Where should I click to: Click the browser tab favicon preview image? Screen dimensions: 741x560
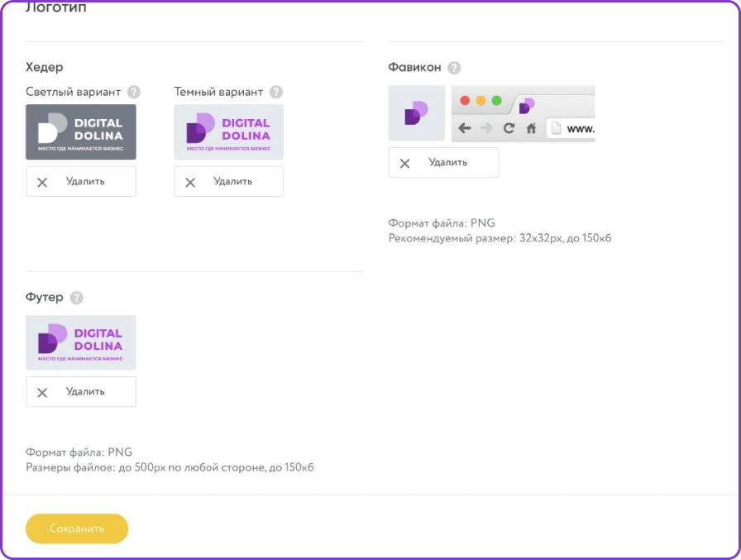pyautogui.click(x=527, y=106)
